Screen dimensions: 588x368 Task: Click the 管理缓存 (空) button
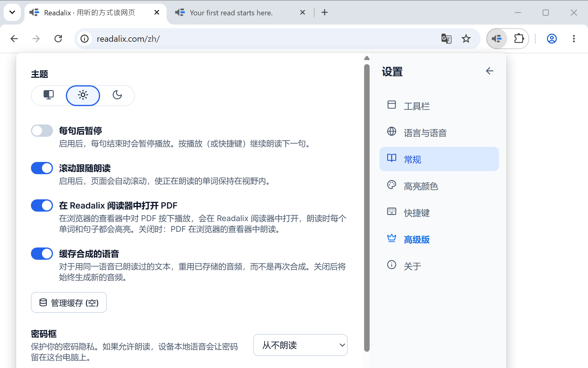69,303
